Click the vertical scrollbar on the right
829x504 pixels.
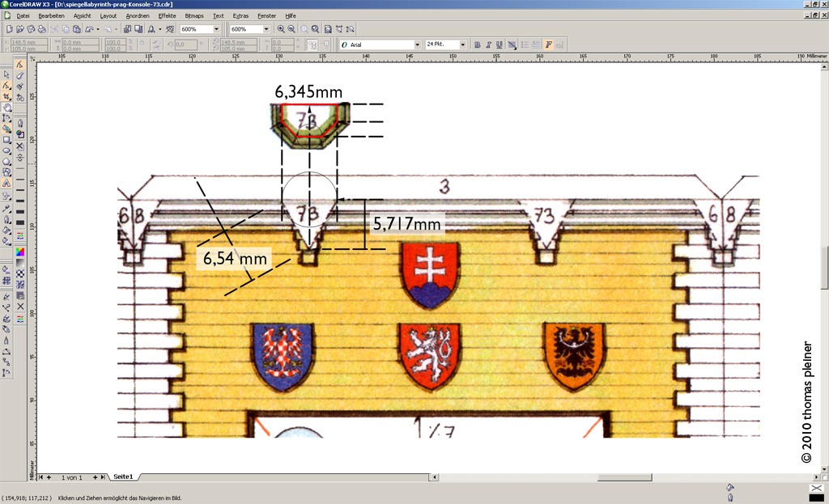pos(823,267)
